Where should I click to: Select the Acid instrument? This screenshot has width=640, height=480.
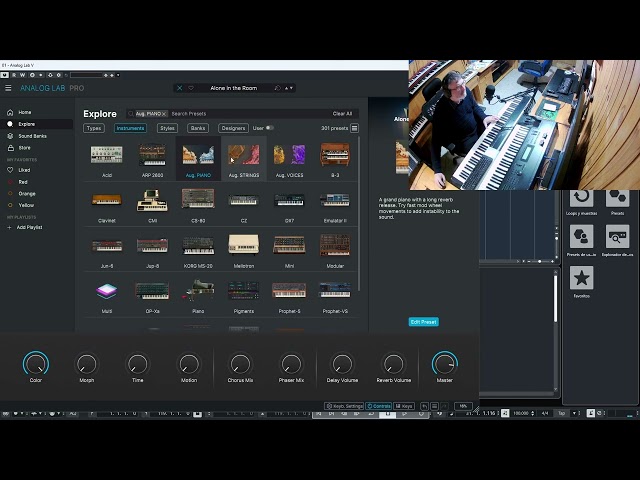tap(107, 159)
